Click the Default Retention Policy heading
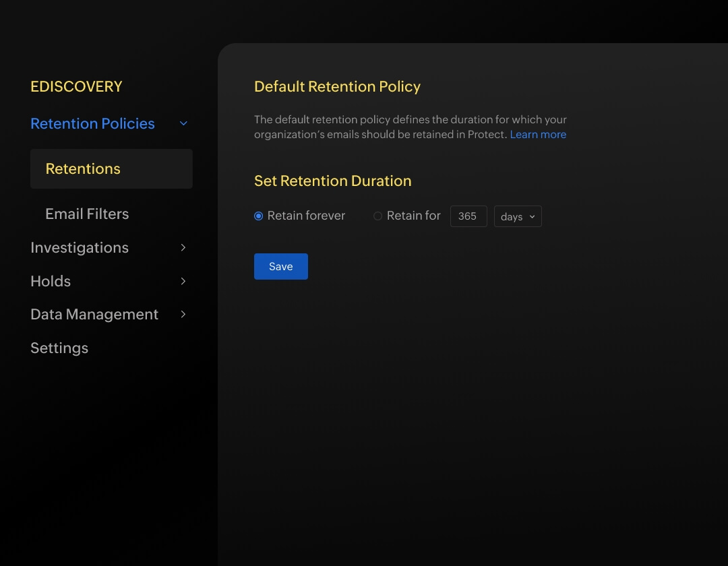728x566 pixels. (337, 87)
